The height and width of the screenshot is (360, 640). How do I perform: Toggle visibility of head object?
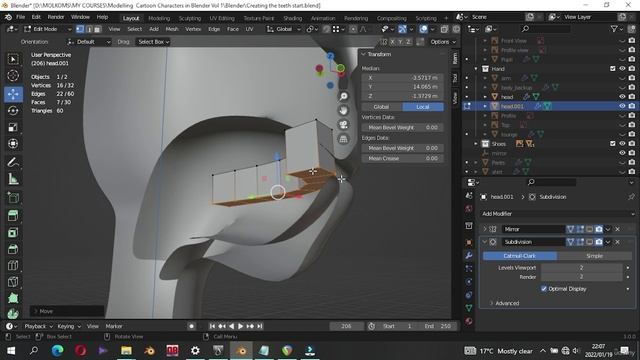click(x=622, y=97)
